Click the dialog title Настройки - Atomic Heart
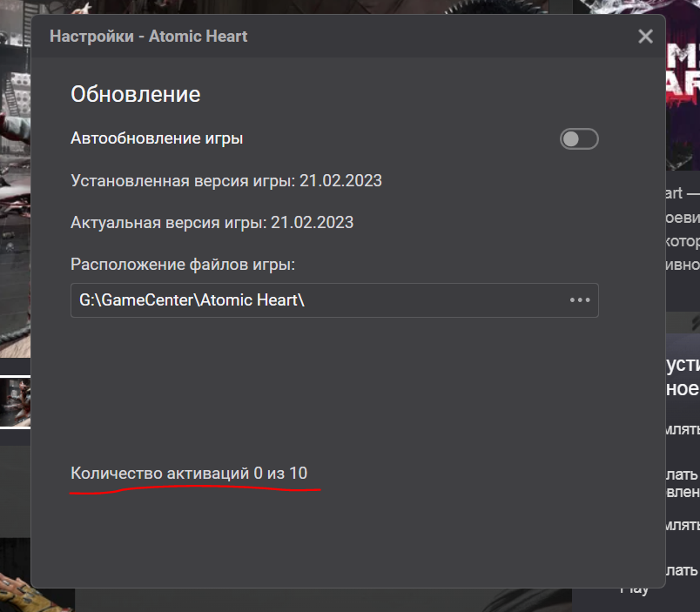This screenshot has height=612, width=700. point(148,37)
